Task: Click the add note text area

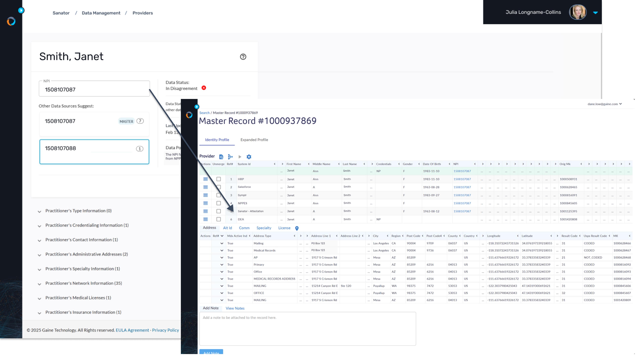Action: 308,329
